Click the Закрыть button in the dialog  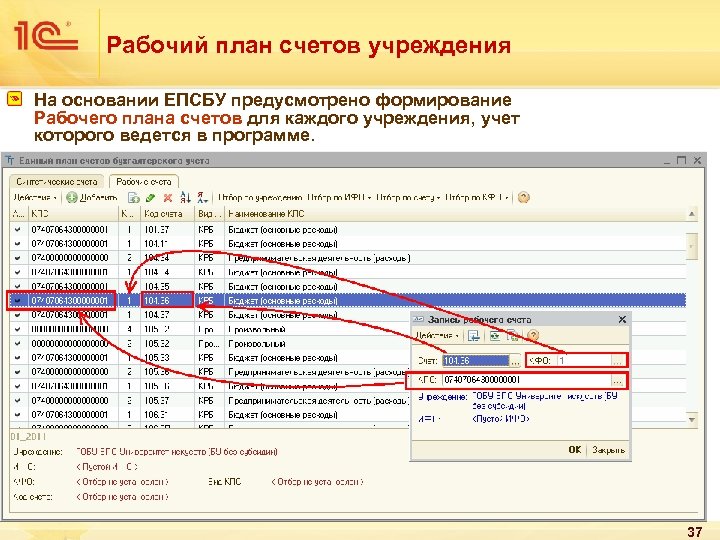(x=608, y=450)
